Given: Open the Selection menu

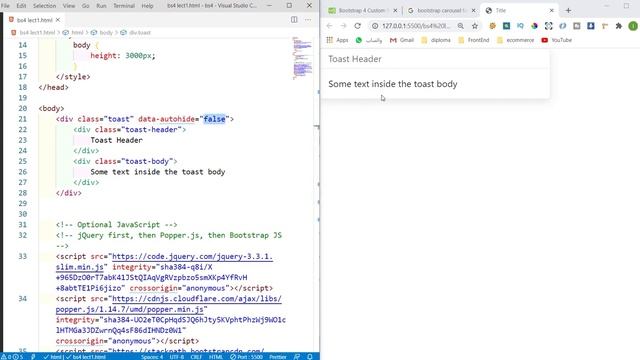Looking at the screenshot, I should tap(44, 6).
